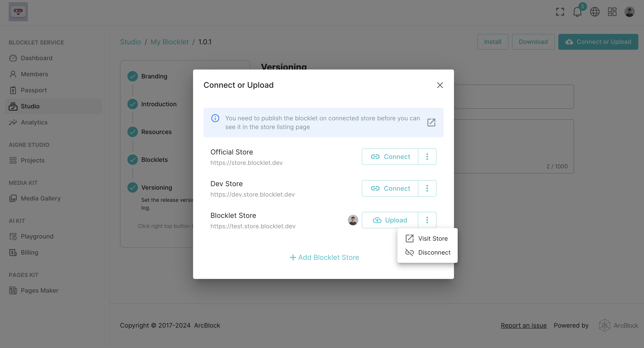
Task: Click the Blocklet Store connected user avatar
Action: (353, 220)
